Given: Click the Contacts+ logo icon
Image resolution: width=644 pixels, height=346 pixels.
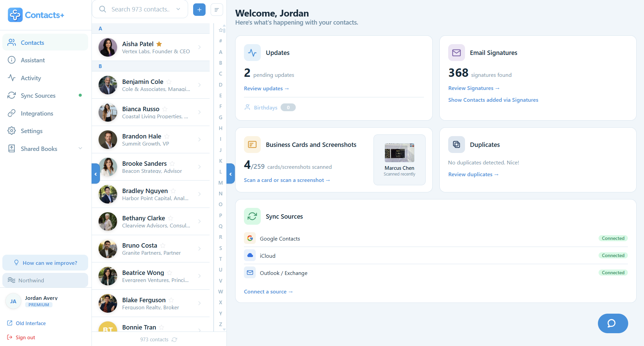Looking at the screenshot, I should click(x=15, y=15).
